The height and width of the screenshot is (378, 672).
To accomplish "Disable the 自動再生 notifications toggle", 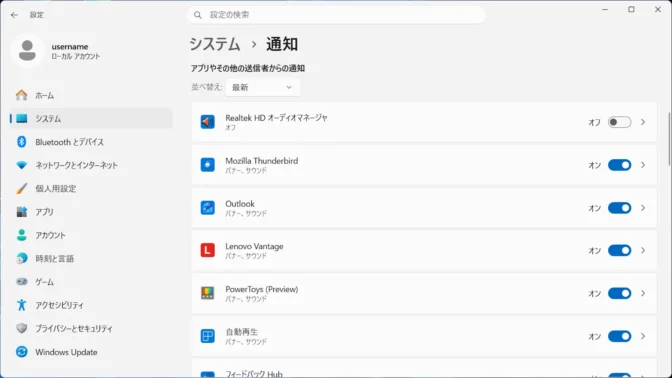I will pos(619,336).
